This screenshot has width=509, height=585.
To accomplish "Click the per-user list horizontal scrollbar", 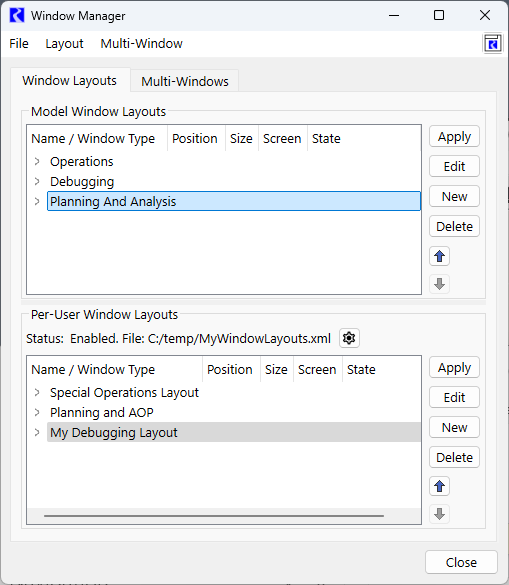I will click(x=214, y=516).
